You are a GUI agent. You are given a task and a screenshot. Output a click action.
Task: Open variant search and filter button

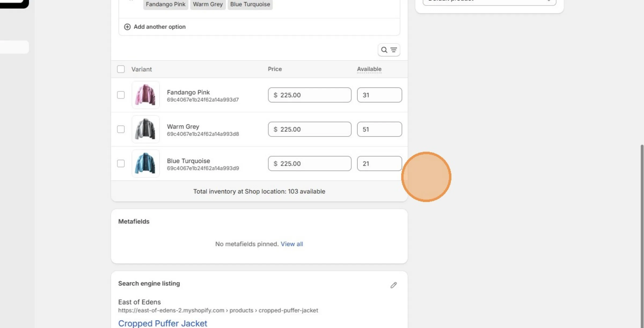(x=389, y=50)
